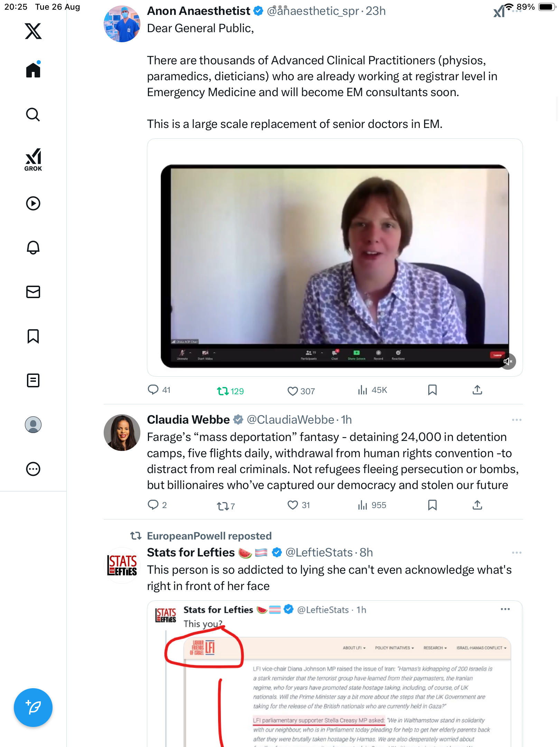
Task: Open the search magnifier icon
Action: [33, 114]
